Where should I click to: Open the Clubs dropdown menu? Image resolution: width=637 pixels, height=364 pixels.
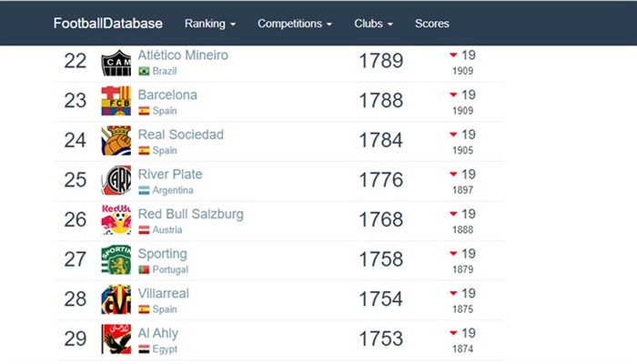[373, 24]
